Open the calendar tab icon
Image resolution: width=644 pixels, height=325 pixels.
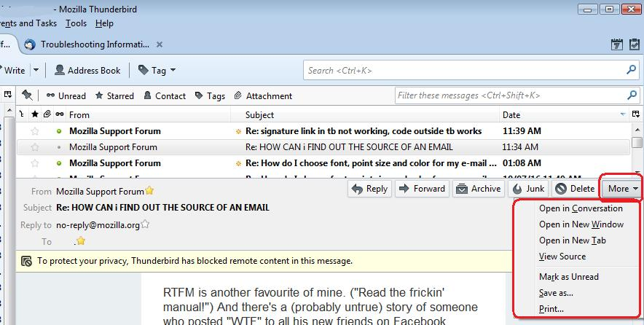coord(616,44)
